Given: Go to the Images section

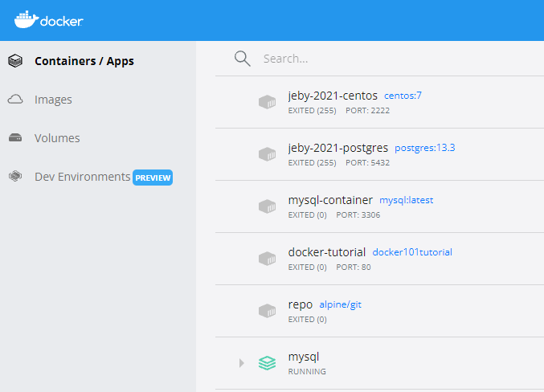Looking at the screenshot, I should pos(53,100).
